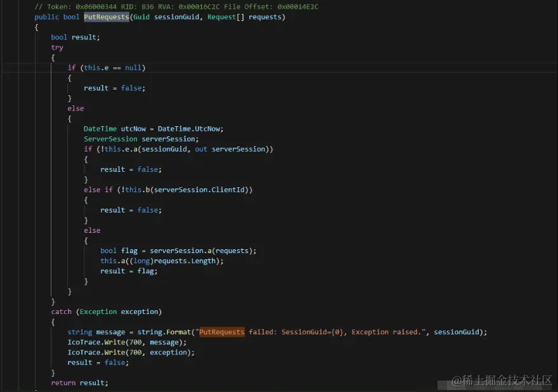
Task: Click 'this.e' in the null check line
Action: click(96, 68)
